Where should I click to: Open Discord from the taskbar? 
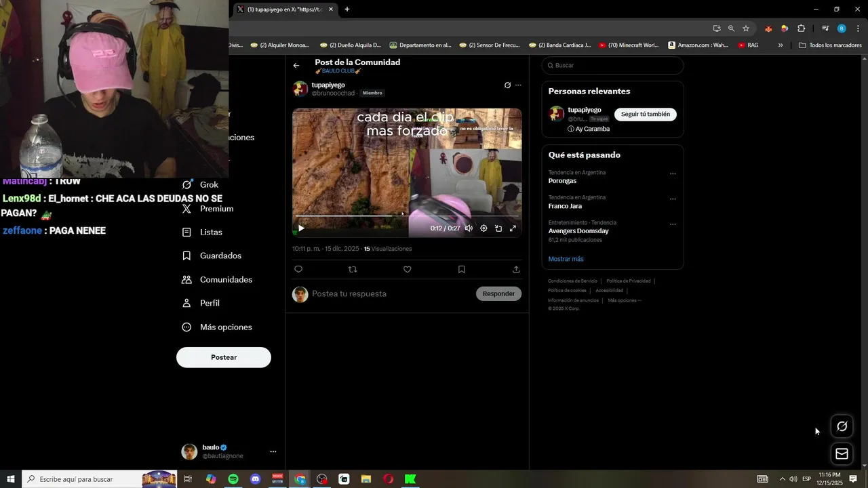[x=256, y=479]
